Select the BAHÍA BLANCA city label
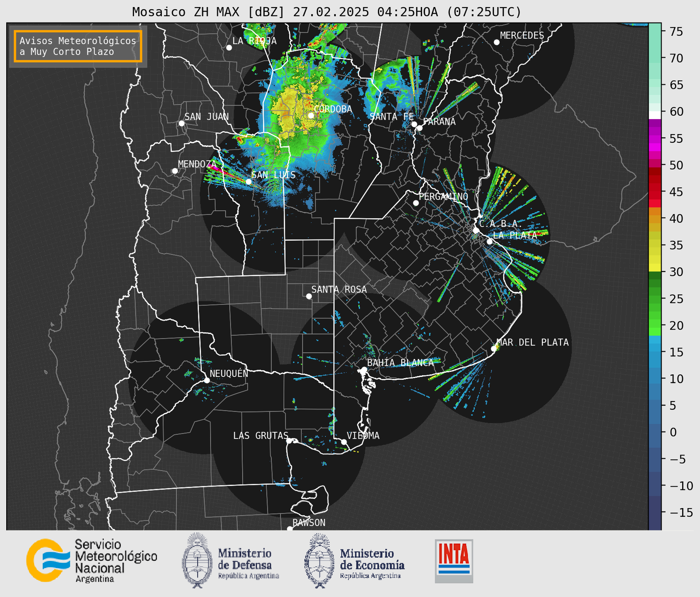This screenshot has height=597, width=700. [400, 363]
